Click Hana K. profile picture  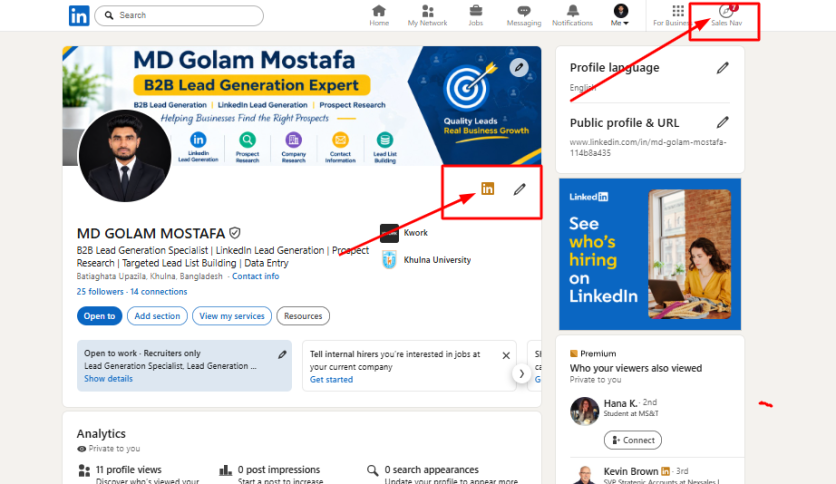(x=584, y=411)
